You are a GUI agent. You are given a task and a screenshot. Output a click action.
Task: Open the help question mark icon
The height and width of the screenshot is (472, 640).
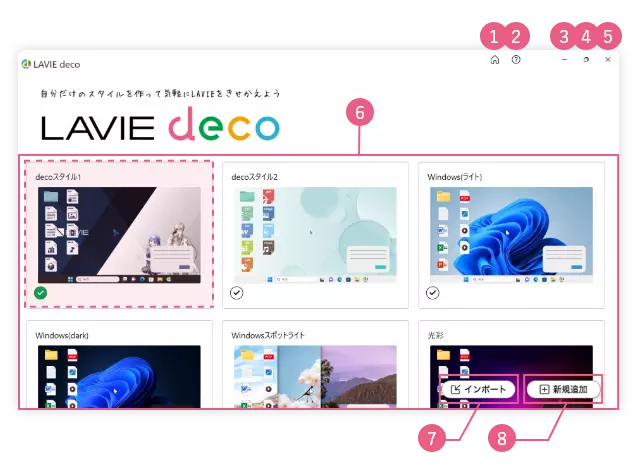tap(516, 60)
